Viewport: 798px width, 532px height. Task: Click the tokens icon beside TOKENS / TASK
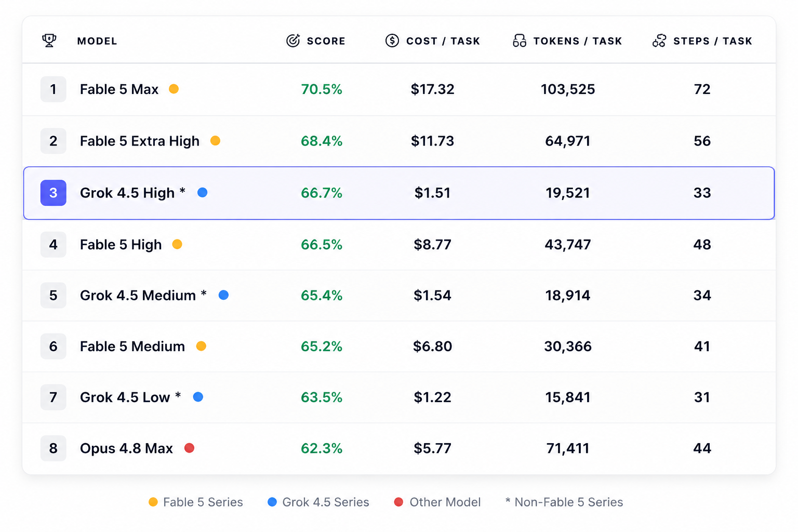click(x=520, y=41)
